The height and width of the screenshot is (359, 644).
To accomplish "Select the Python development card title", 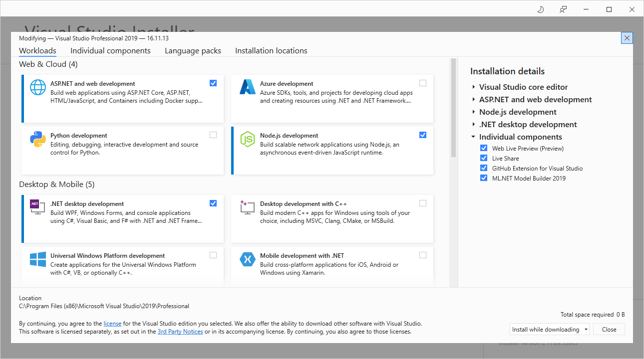I will (79, 136).
